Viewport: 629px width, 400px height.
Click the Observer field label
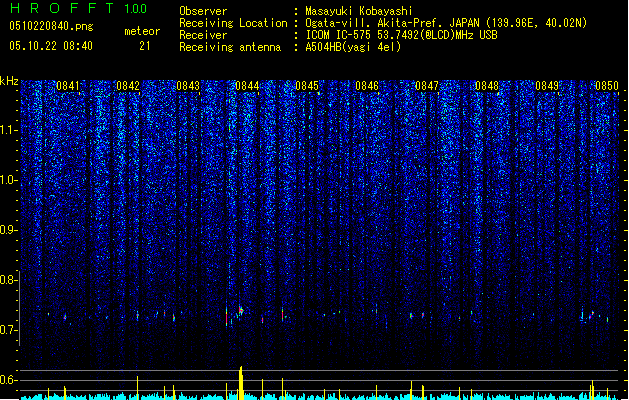coord(203,11)
